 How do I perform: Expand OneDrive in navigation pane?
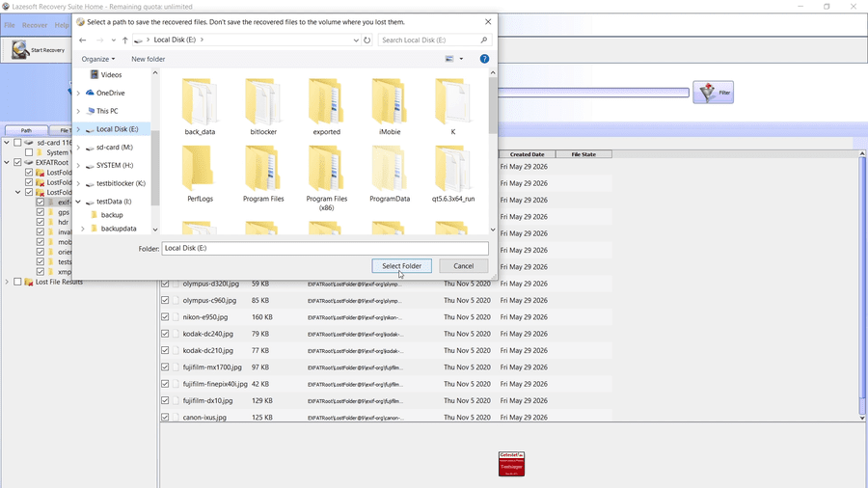pyautogui.click(x=78, y=93)
